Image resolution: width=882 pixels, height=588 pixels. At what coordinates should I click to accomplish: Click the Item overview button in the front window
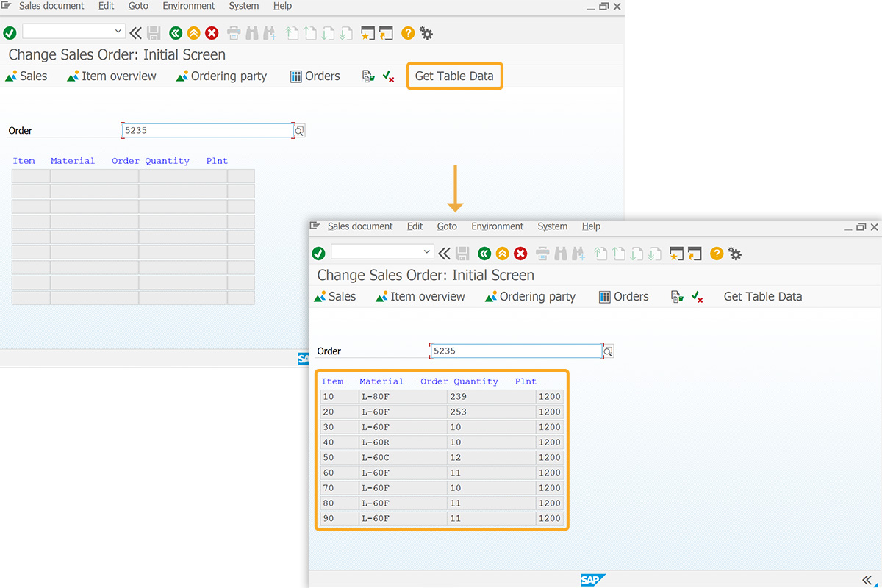coord(420,297)
